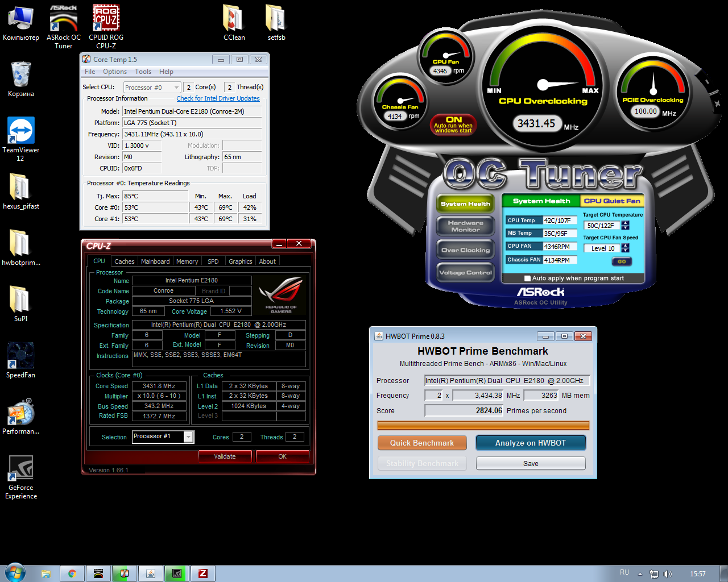Switch to CPU-Z Caches tab

pos(124,261)
